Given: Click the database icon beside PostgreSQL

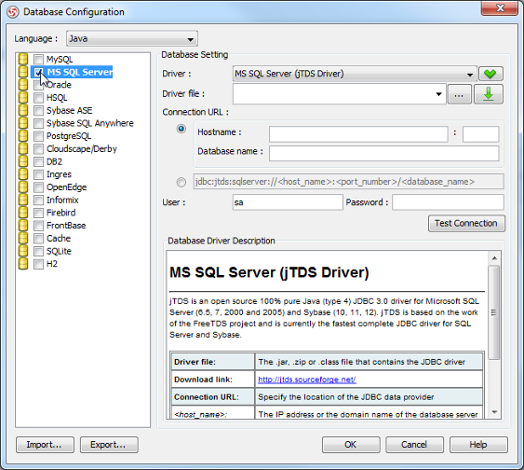Looking at the screenshot, I should pyautogui.click(x=23, y=136).
